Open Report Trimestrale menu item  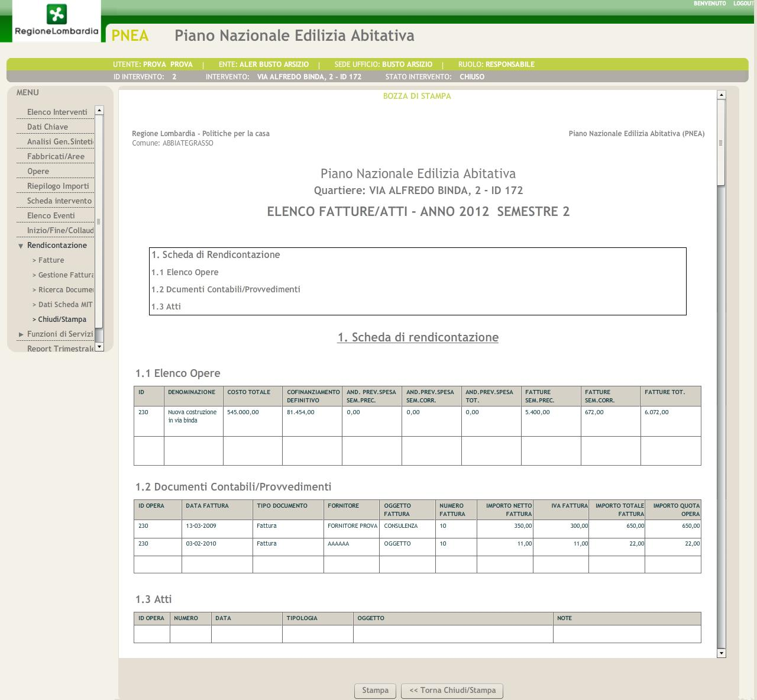(60, 349)
